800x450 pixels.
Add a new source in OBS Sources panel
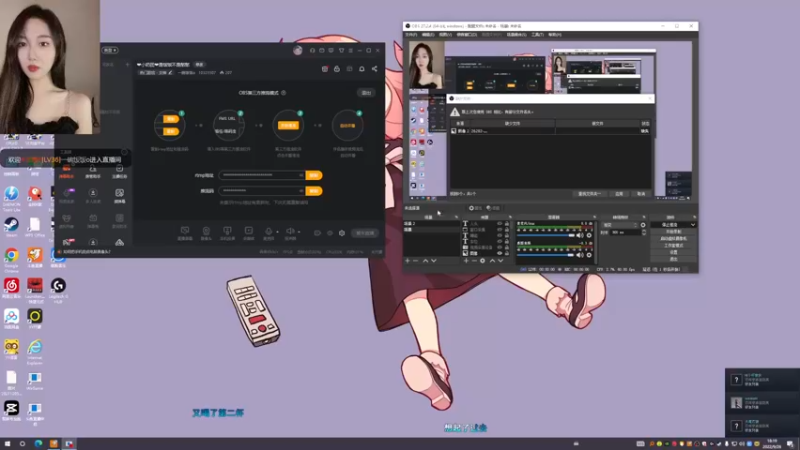point(466,261)
